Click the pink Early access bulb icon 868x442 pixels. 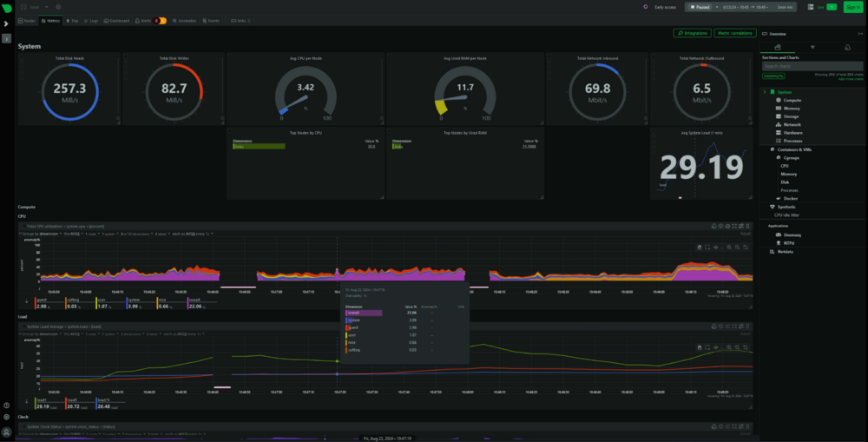pos(646,7)
